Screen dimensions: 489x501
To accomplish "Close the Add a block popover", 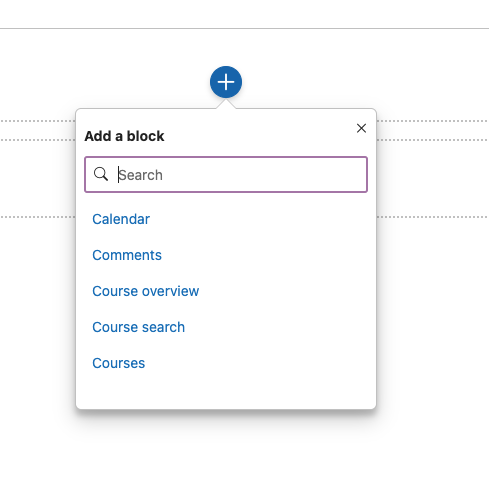I will pos(361,128).
